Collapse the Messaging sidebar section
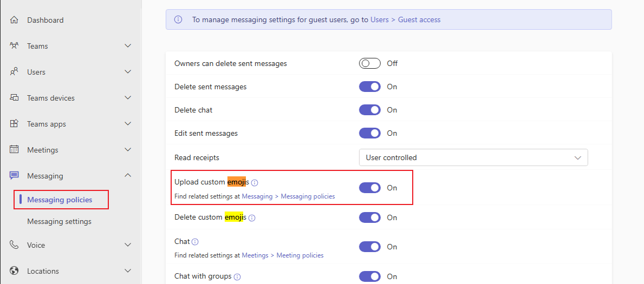 128,175
